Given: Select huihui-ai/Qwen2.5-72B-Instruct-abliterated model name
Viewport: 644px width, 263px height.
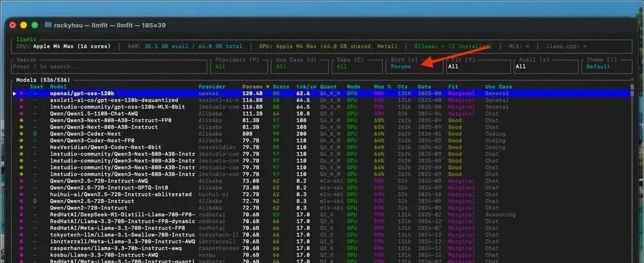Looking at the screenshot, I should point(121,194).
